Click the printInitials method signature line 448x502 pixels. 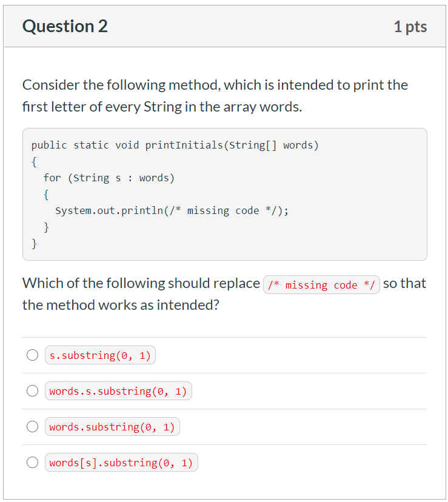(175, 145)
